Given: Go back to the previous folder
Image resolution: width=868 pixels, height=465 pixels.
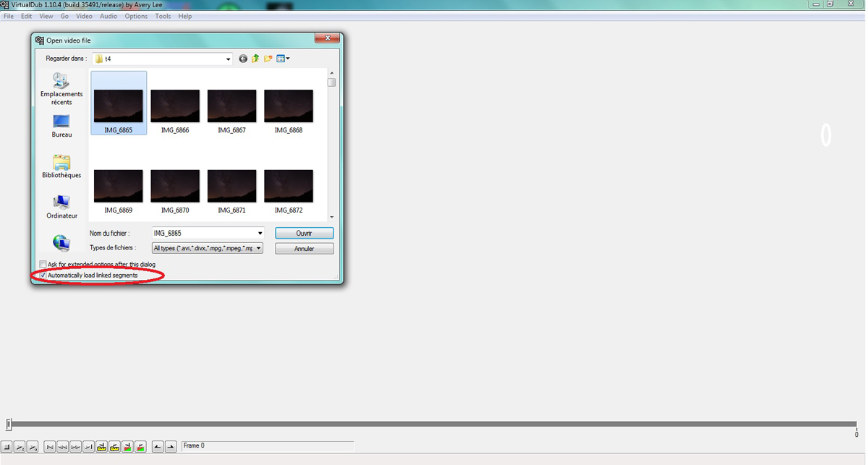Looking at the screenshot, I should click(243, 59).
